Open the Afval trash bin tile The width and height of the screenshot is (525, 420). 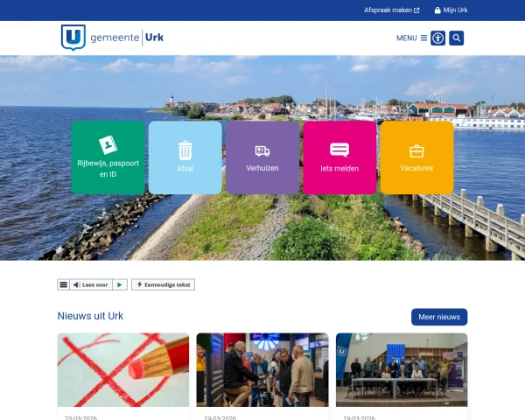coord(185,157)
